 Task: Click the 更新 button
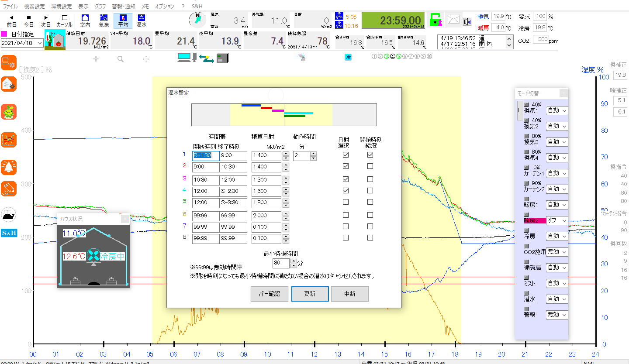point(310,294)
